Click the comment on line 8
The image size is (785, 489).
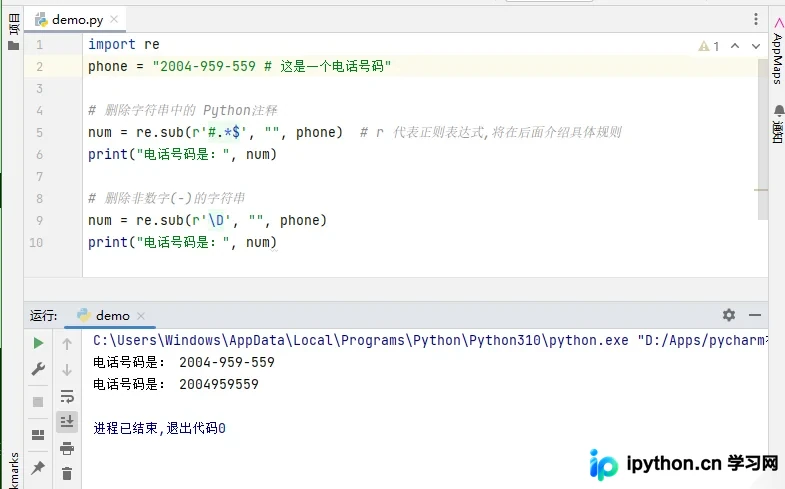pos(166,199)
